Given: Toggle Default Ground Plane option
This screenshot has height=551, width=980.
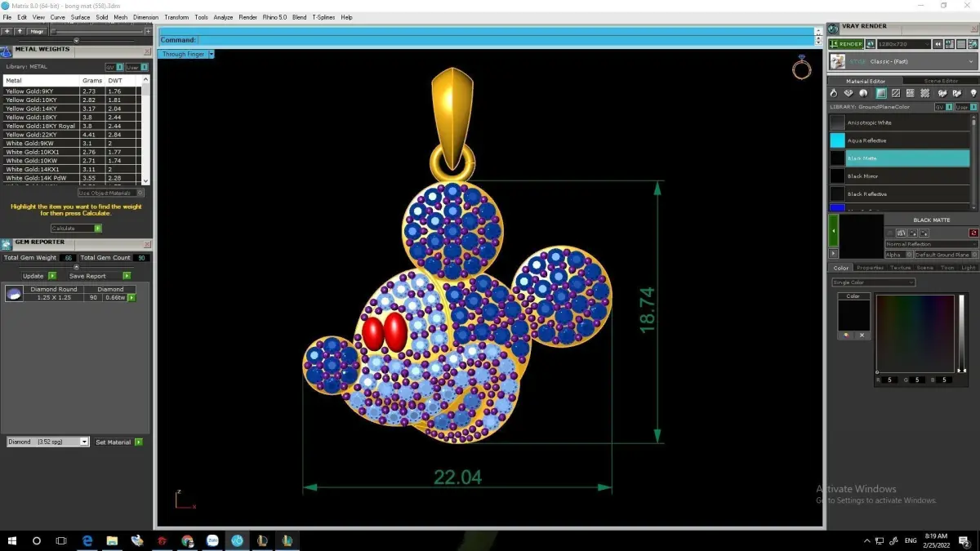Looking at the screenshot, I should pyautogui.click(x=946, y=255).
